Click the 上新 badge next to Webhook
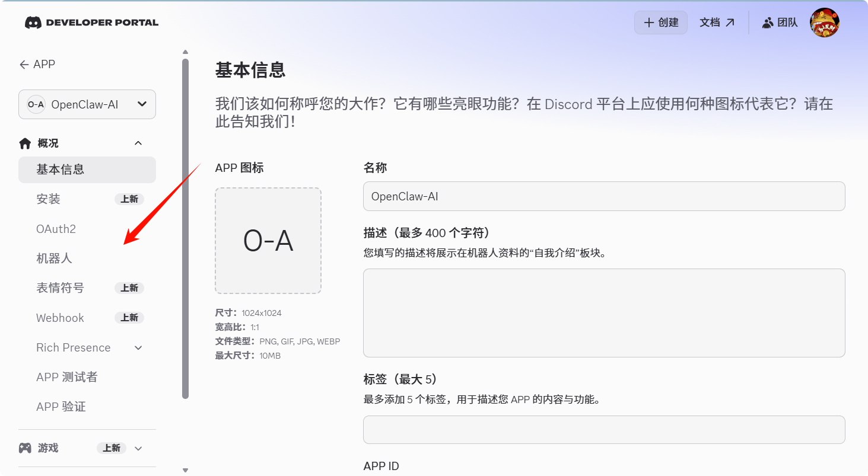Screen dimensions: 868x476 [x=129, y=318]
